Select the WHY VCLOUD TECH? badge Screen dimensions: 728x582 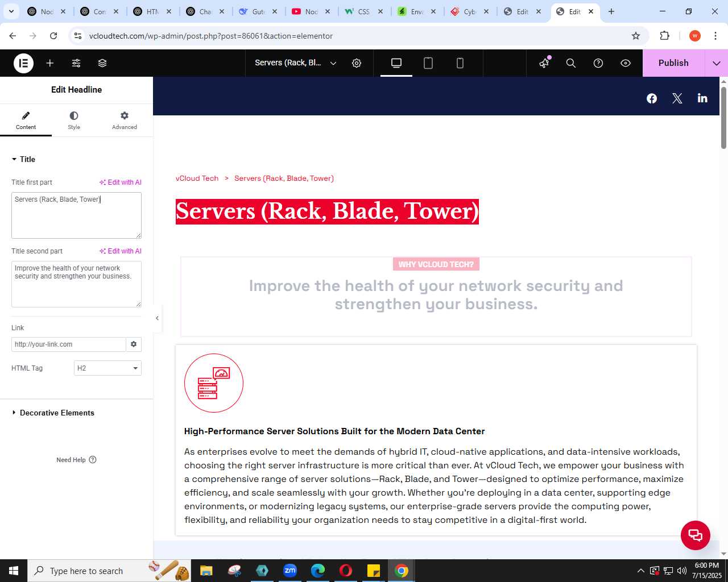(x=436, y=264)
